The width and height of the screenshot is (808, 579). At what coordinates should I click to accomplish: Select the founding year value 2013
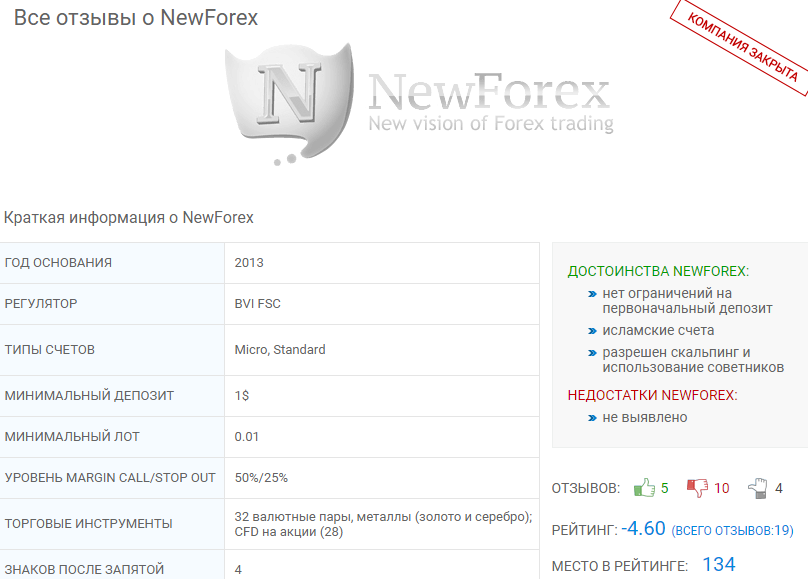[249, 263]
